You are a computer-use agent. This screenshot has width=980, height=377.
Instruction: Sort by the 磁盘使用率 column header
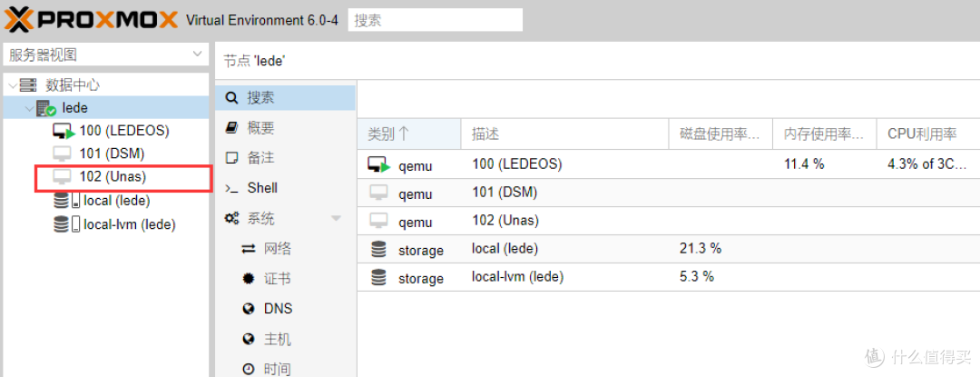click(x=720, y=134)
